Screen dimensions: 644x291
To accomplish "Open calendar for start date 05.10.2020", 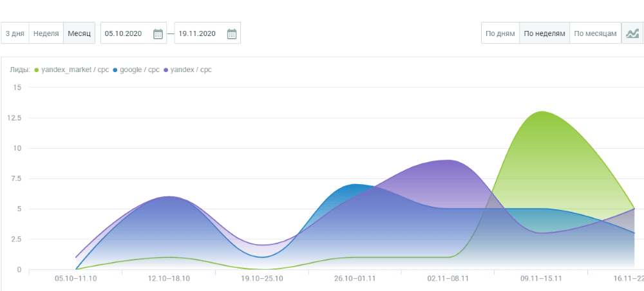I will 158,33.
